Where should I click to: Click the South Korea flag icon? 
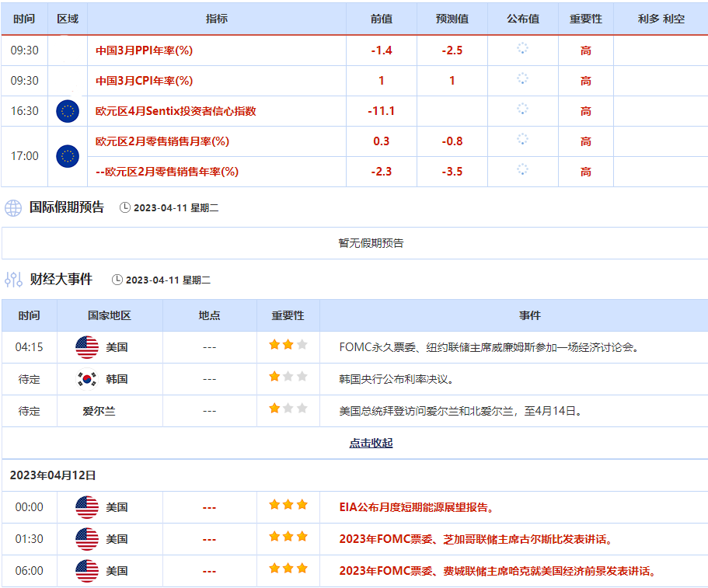pyautogui.click(x=86, y=379)
